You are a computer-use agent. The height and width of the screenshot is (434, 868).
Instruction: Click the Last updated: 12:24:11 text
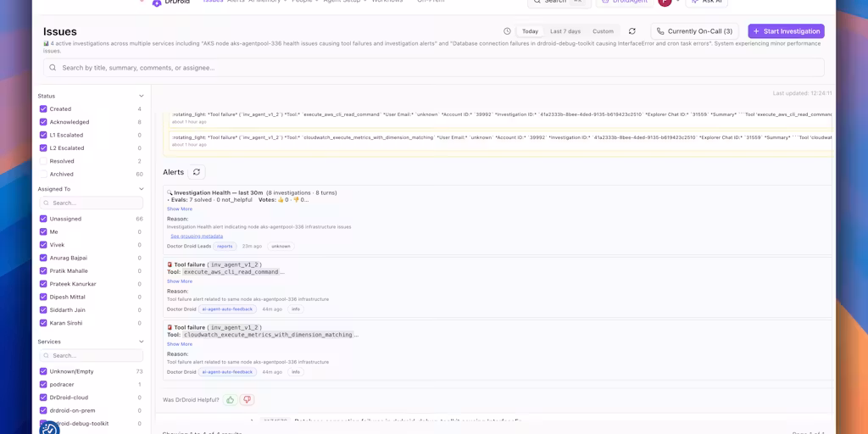[802, 93]
